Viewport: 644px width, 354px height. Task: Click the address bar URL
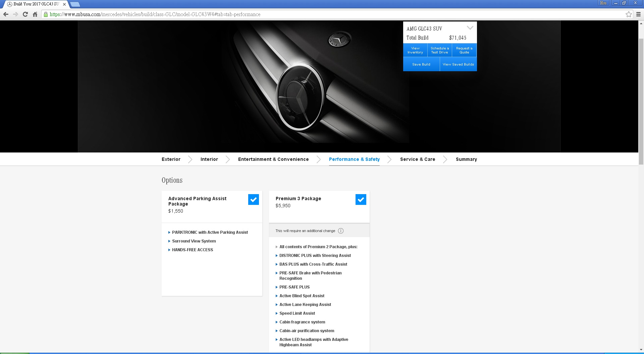(x=155, y=14)
